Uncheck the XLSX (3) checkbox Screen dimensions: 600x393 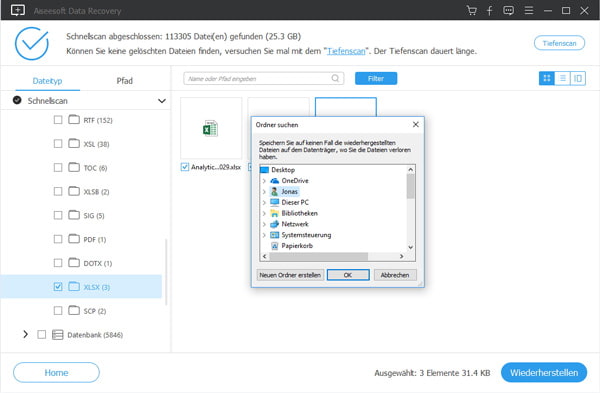coord(58,286)
